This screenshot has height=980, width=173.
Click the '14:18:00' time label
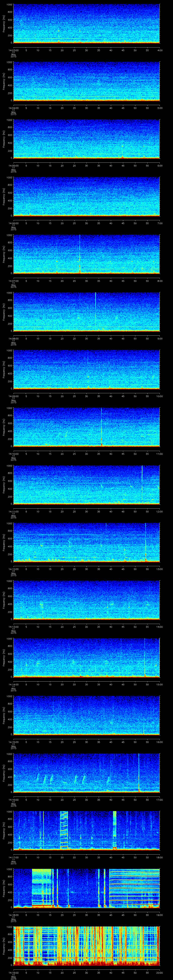(x=13, y=915)
